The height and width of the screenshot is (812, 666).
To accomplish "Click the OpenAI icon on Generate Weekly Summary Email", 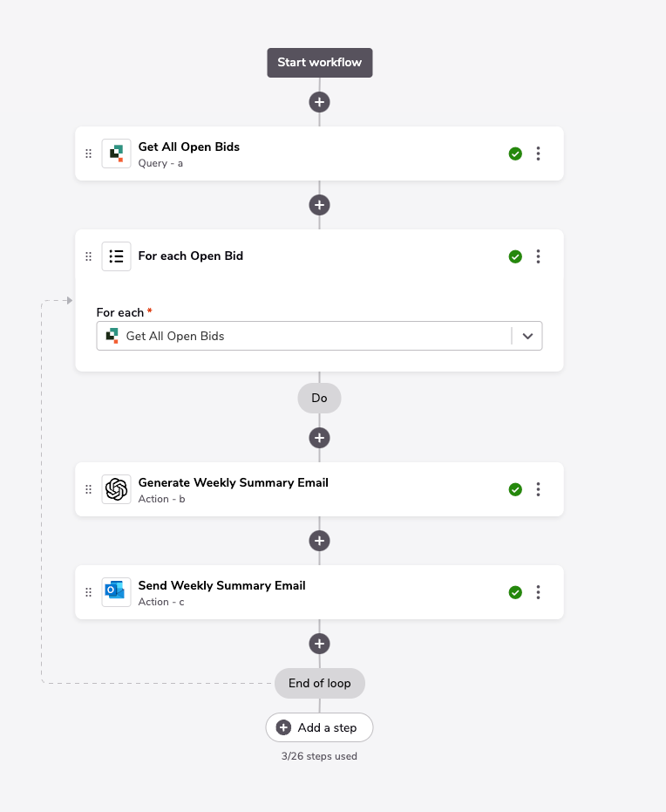I will 116,489.
